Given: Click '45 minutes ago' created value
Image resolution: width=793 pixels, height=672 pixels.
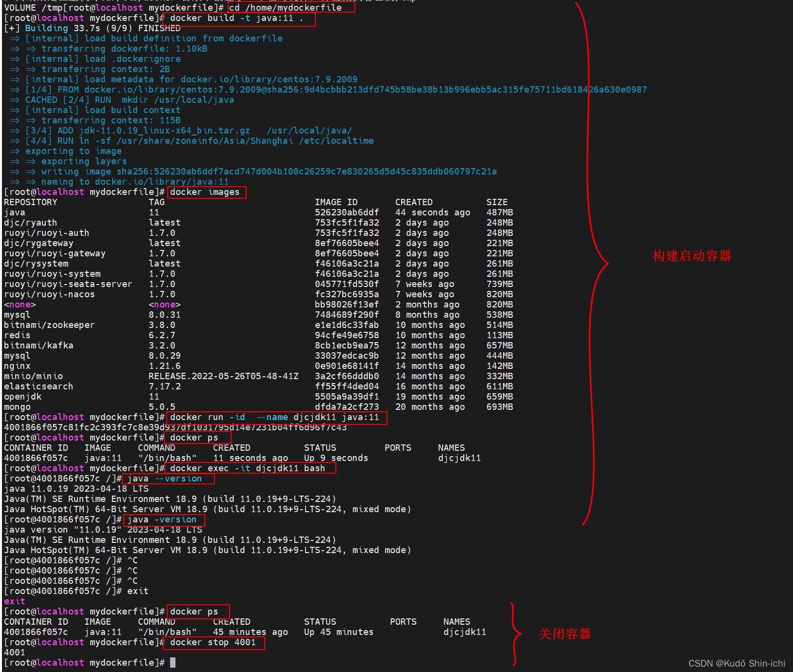Looking at the screenshot, I should [x=251, y=632].
